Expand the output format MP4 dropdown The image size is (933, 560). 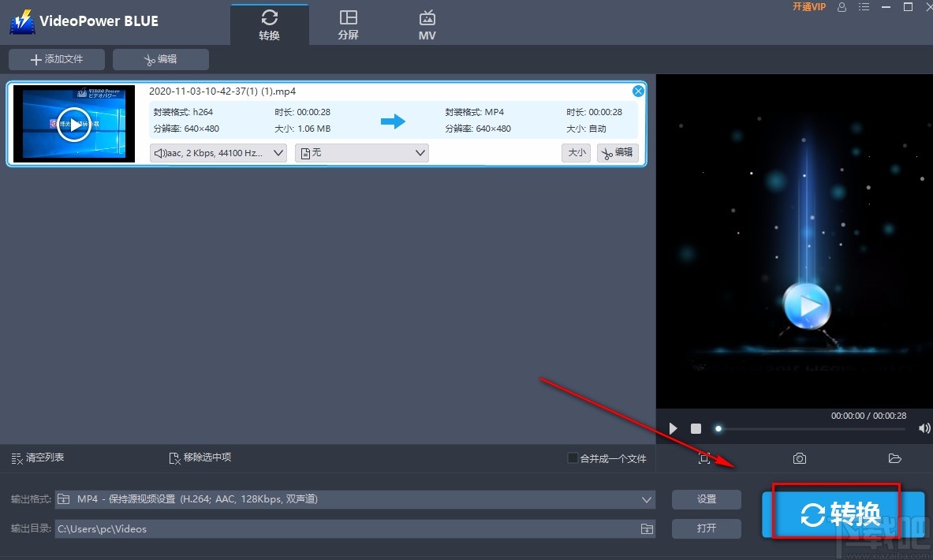click(646, 498)
